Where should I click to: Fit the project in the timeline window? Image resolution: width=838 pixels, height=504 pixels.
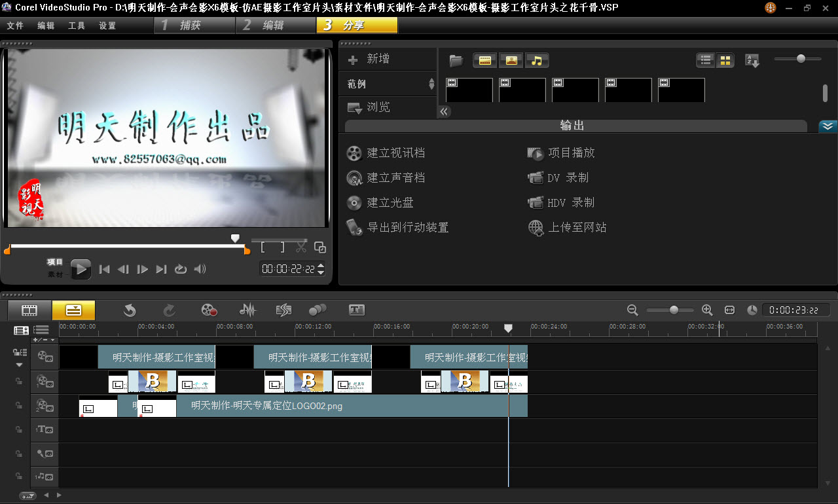pyautogui.click(x=730, y=310)
